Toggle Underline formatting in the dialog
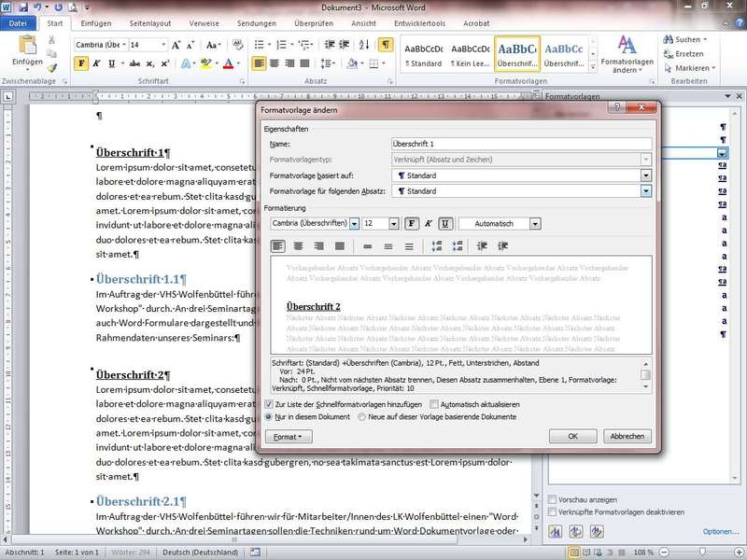The image size is (747, 560). pyautogui.click(x=445, y=224)
